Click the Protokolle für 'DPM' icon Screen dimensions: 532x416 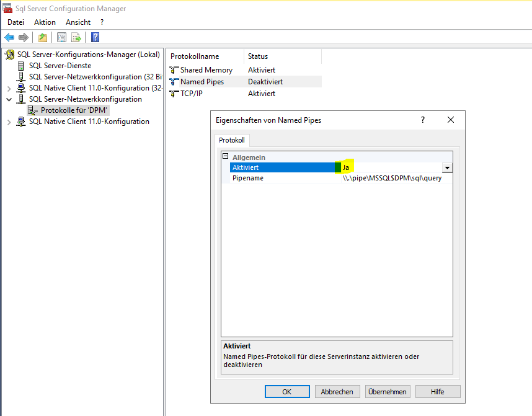click(33, 110)
